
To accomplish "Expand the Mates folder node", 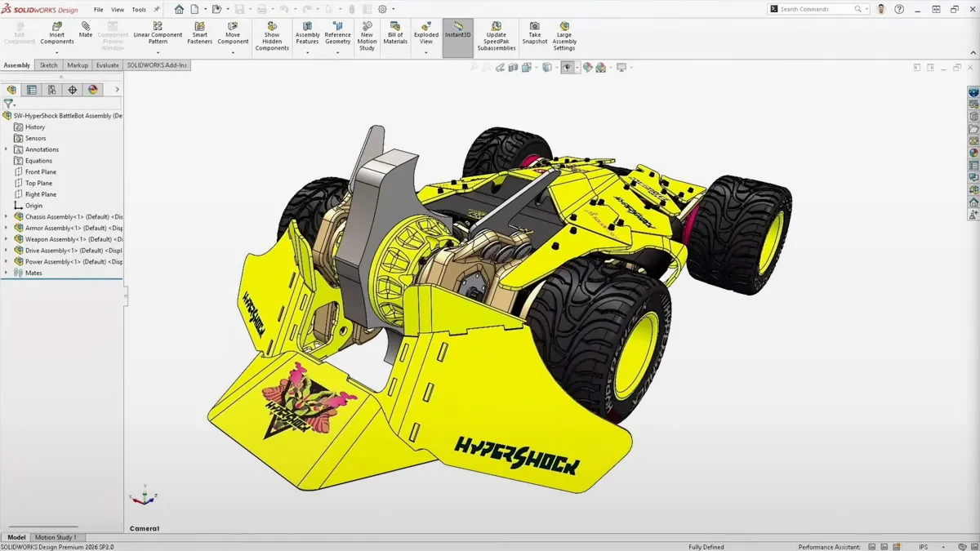I will pos(7,273).
